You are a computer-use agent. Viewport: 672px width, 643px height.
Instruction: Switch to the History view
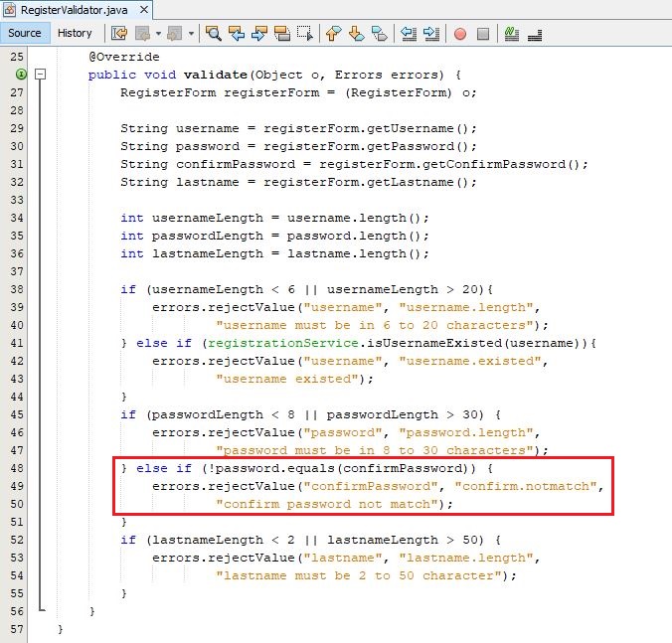(x=75, y=33)
